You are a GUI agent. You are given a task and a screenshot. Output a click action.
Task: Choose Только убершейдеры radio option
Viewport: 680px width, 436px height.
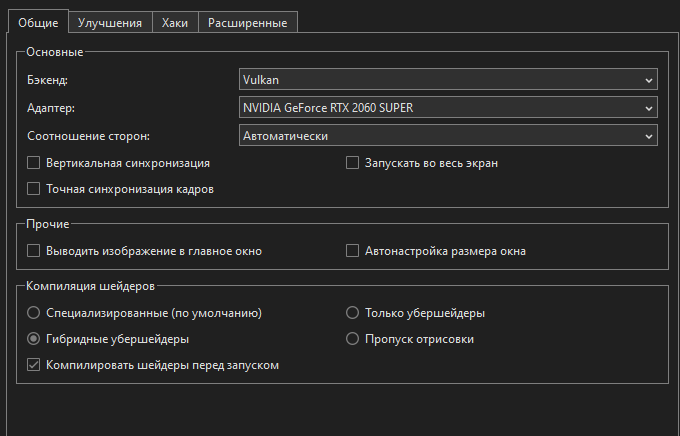tap(352, 313)
